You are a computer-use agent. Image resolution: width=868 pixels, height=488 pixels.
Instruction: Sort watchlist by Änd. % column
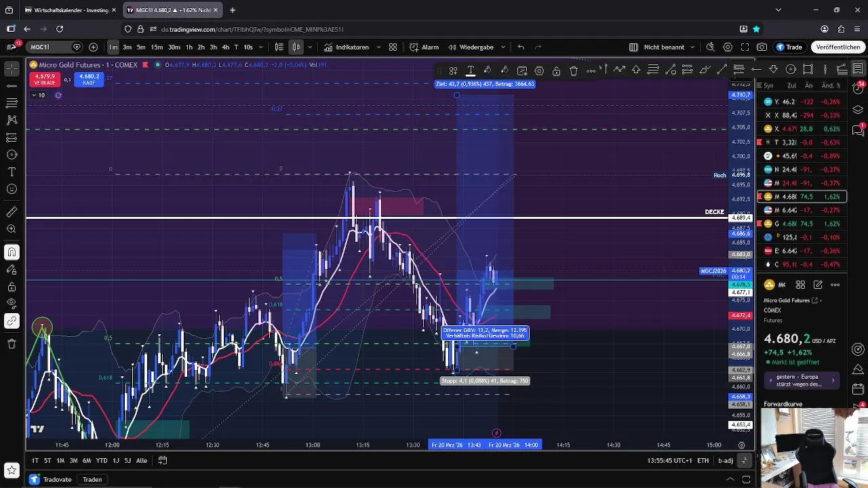(831, 85)
